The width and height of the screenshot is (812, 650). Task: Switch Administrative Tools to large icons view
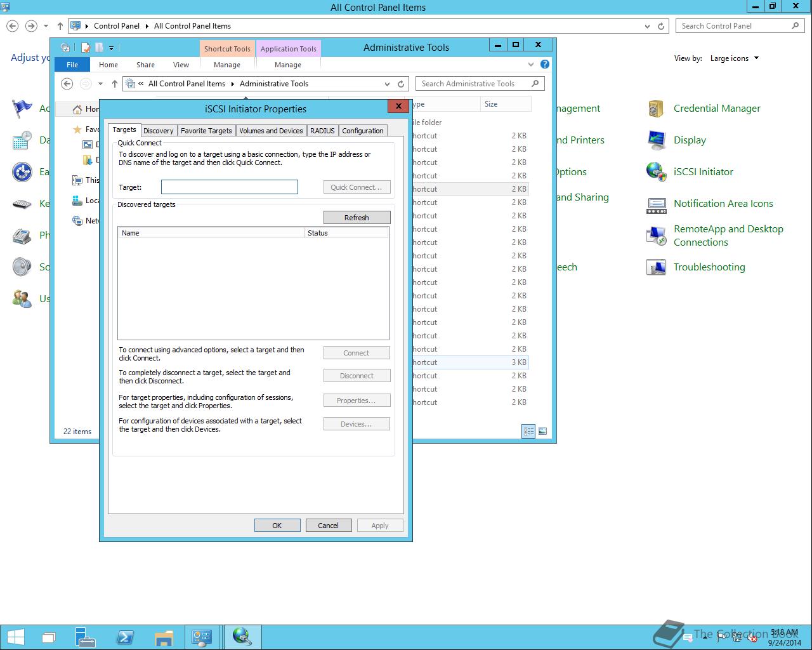542,431
